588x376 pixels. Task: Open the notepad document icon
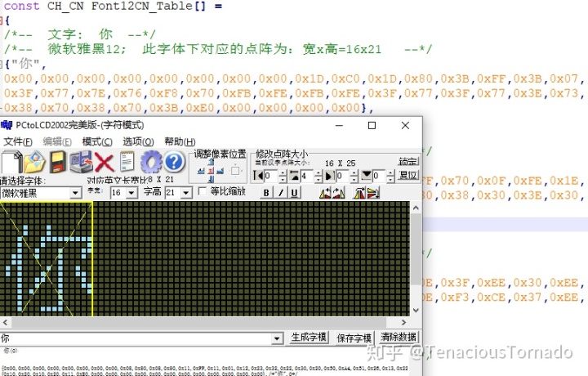[x=127, y=162]
